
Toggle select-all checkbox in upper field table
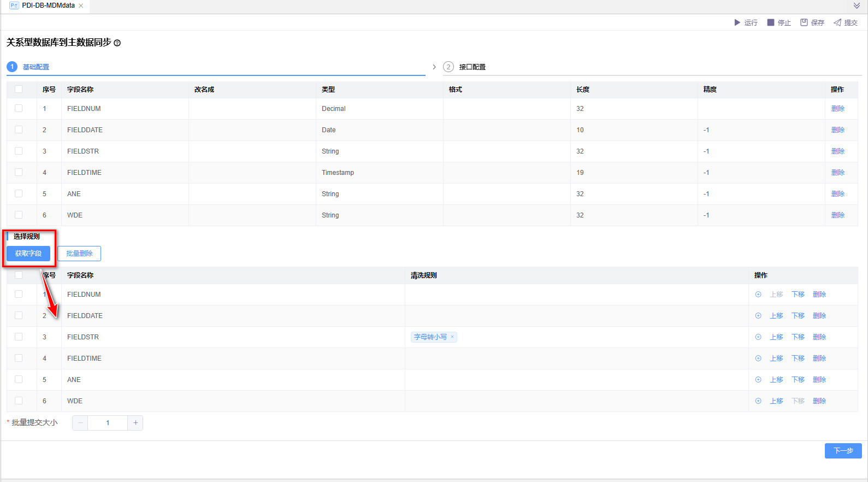coord(19,90)
